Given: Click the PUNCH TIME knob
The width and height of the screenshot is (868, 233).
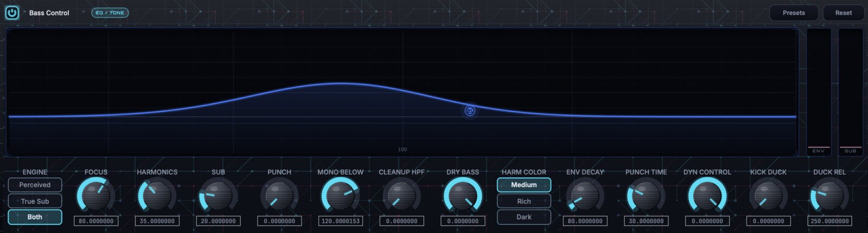Looking at the screenshot, I should (646, 195).
